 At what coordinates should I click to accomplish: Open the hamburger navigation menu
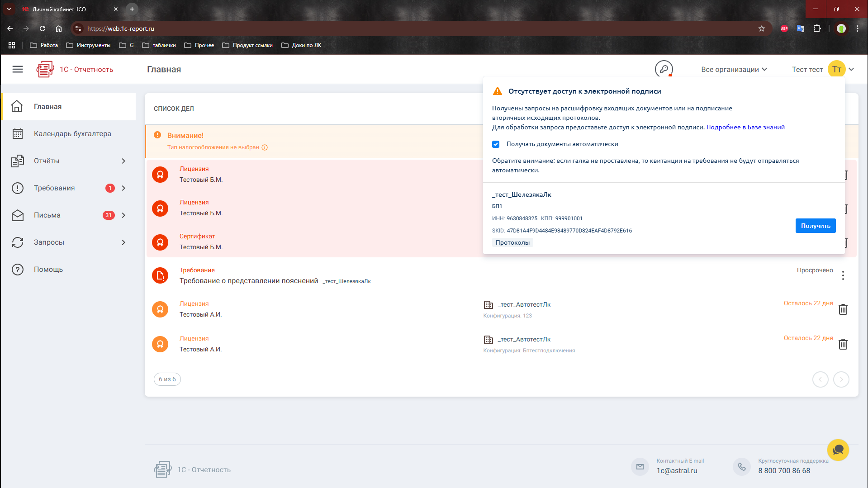tap(18, 69)
